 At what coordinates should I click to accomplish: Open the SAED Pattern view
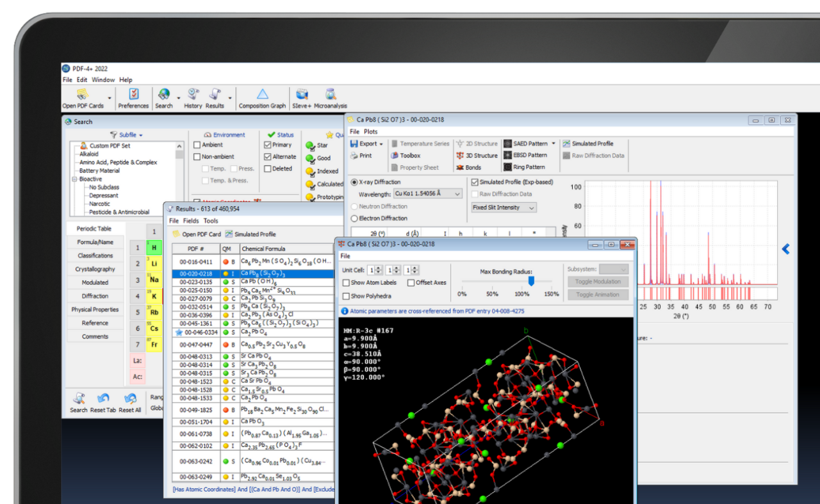click(525, 143)
